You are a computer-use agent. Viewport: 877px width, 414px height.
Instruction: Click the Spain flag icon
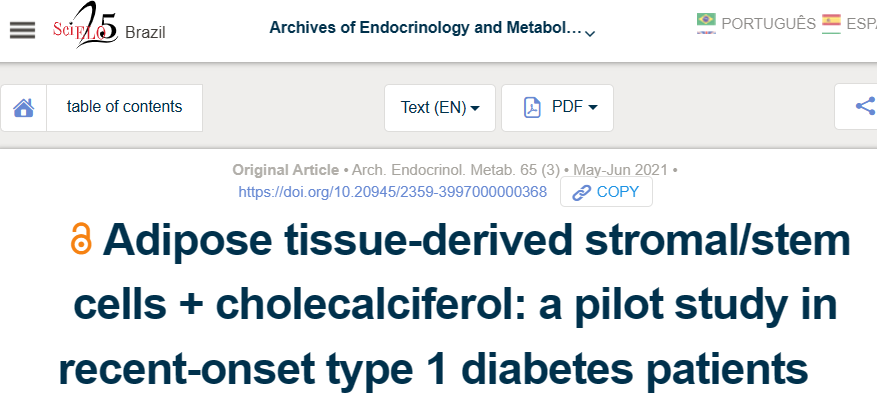pyautogui.click(x=831, y=23)
